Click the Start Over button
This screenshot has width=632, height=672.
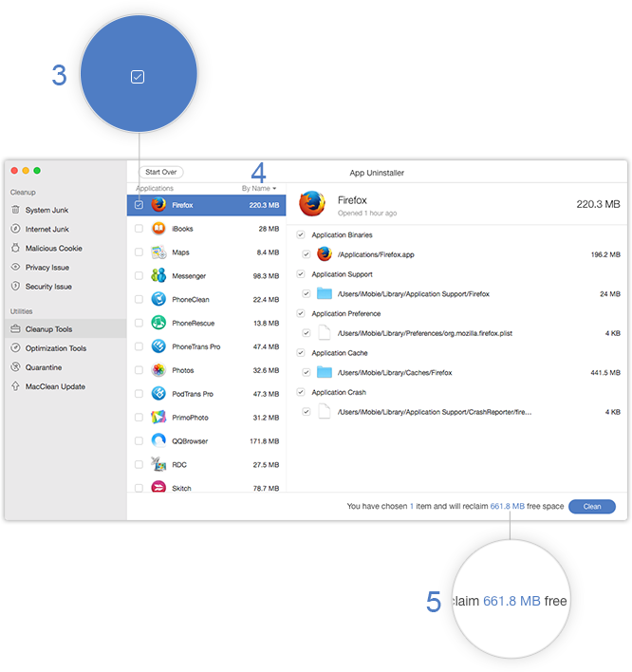point(161,172)
